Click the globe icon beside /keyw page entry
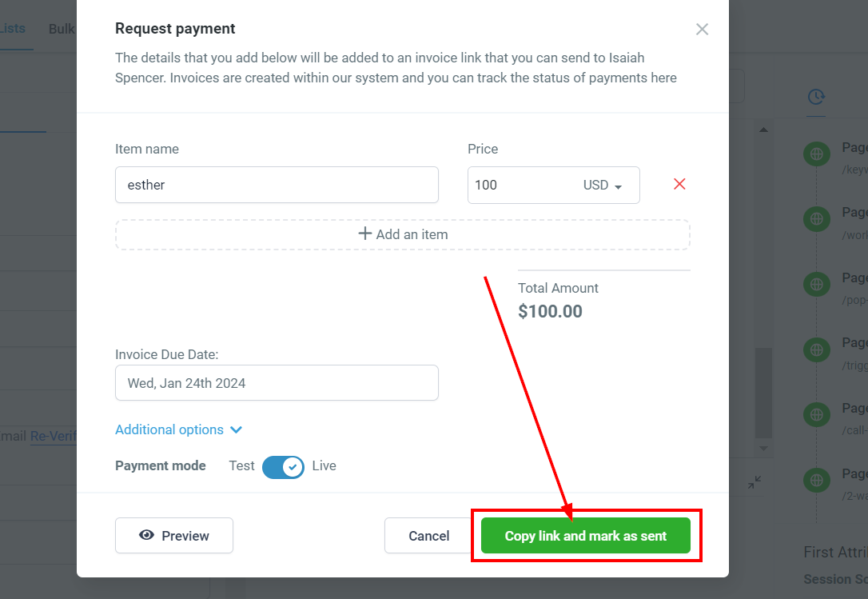 (817, 154)
